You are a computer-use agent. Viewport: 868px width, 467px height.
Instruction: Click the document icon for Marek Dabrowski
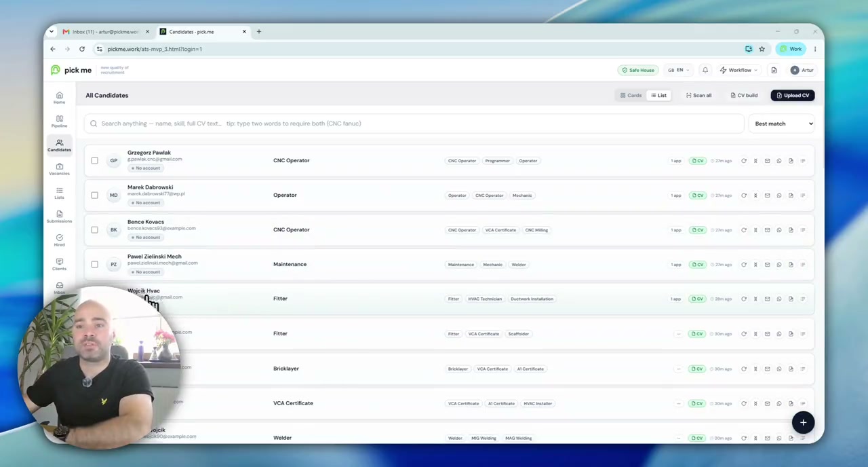click(791, 195)
